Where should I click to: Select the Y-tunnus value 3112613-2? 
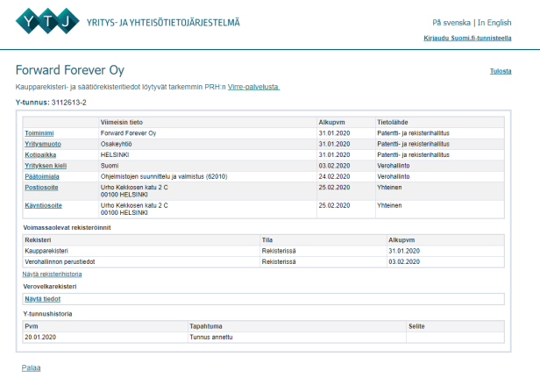coord(69,103)
